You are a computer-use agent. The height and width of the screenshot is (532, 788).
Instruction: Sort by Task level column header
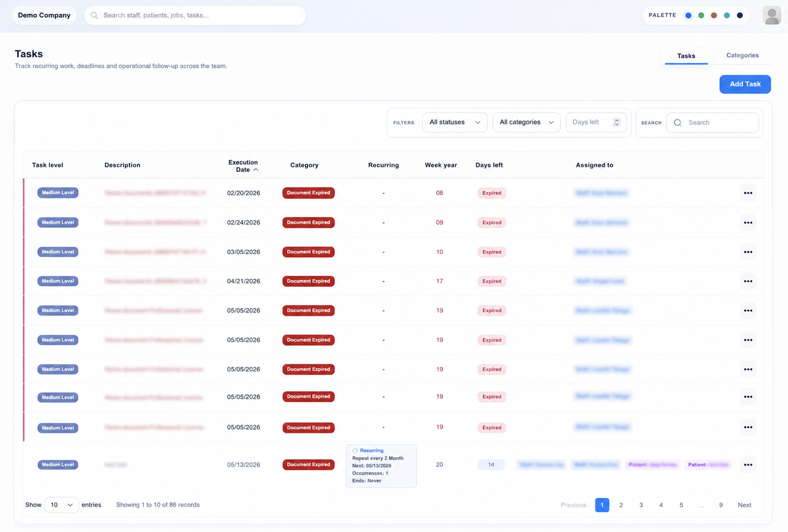(48, 165)
